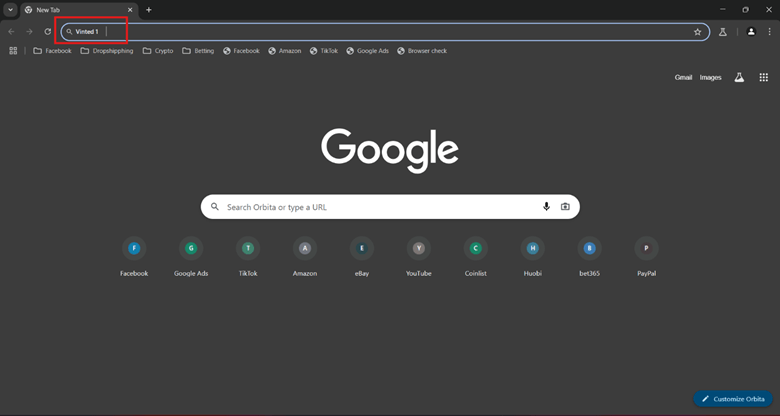Open the bet365 shortcut tile
Viewport: 780px width, 416px height.
pyautogui.click(x=589, y=256)
